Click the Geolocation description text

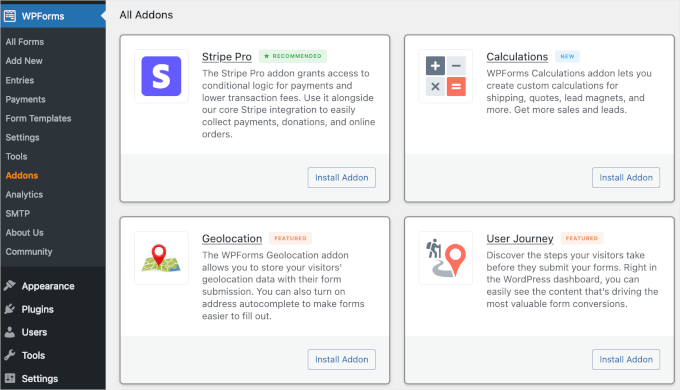coord(283,285)
